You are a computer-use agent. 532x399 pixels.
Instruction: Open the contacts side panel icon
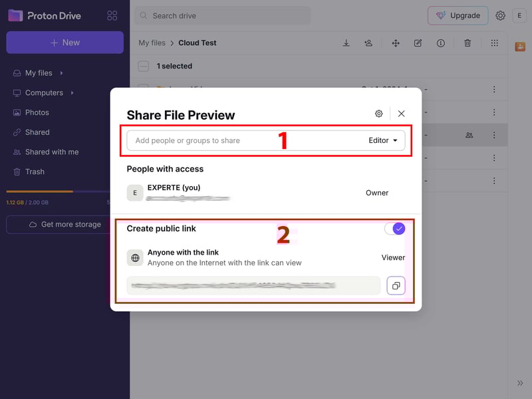520,47
